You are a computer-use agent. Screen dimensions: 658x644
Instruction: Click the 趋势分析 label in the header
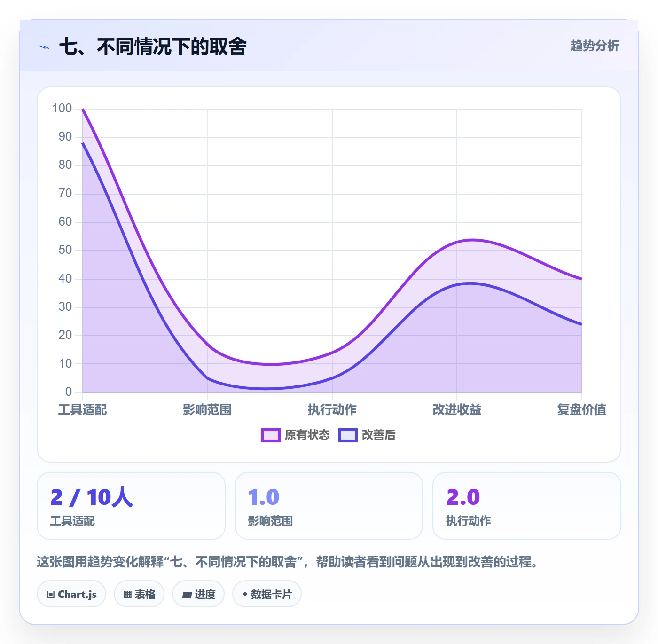pyautogui.click(x=595, y=46)
